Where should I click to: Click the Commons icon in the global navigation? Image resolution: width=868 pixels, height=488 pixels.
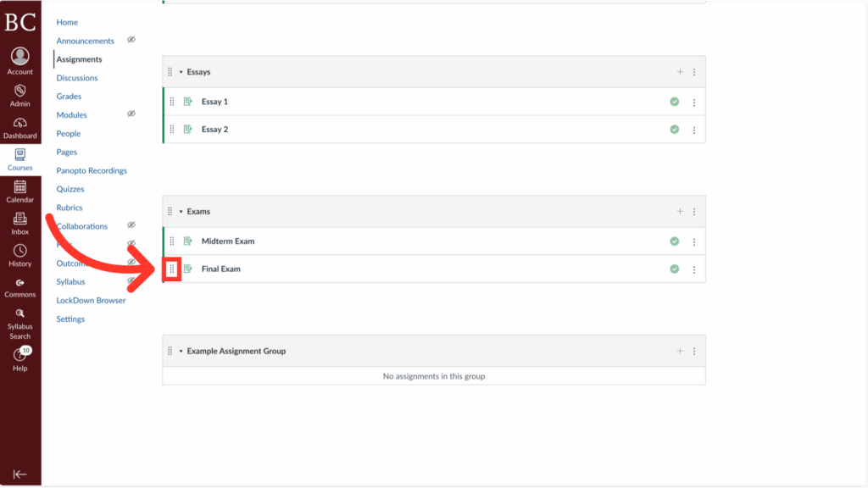[x=19, y=284]
